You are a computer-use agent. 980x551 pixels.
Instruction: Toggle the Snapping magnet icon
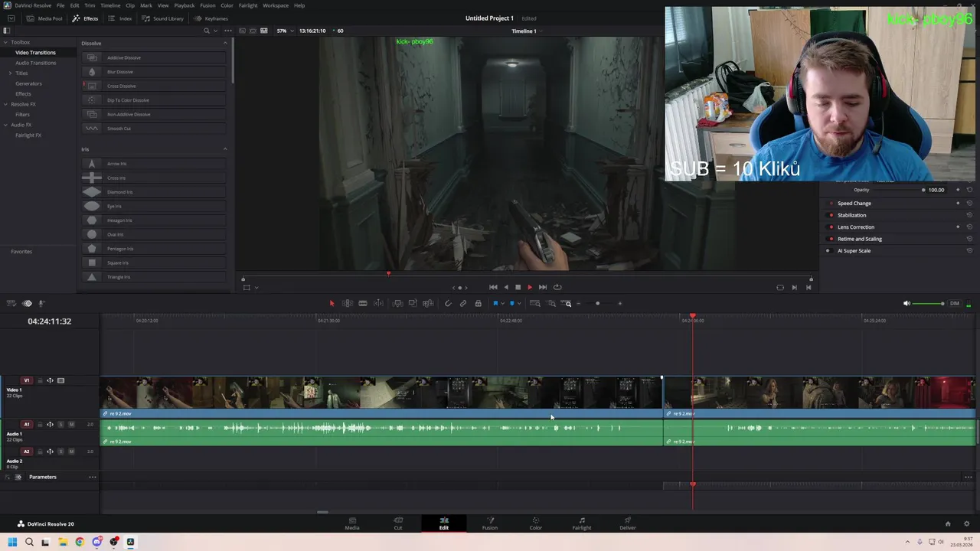448,303
